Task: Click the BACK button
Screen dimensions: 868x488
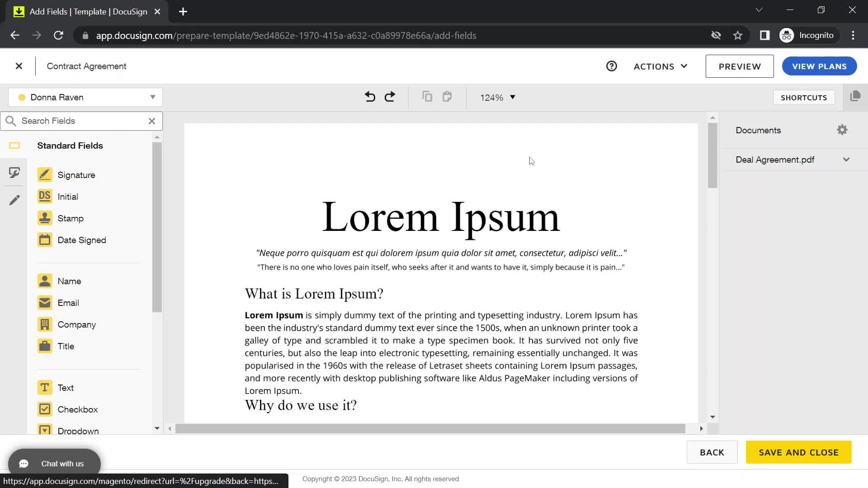Action: pos(712,452)
